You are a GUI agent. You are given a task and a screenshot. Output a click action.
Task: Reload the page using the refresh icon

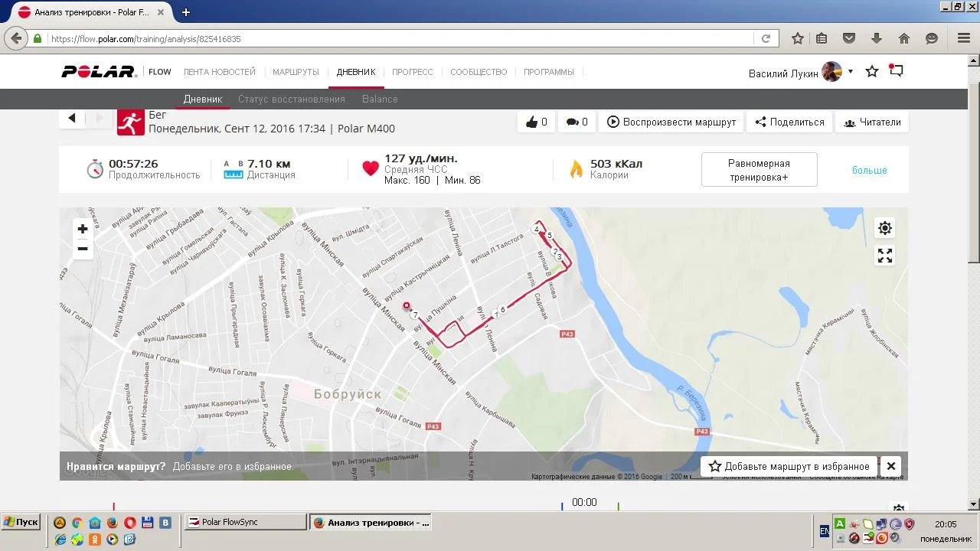(766, 38)
